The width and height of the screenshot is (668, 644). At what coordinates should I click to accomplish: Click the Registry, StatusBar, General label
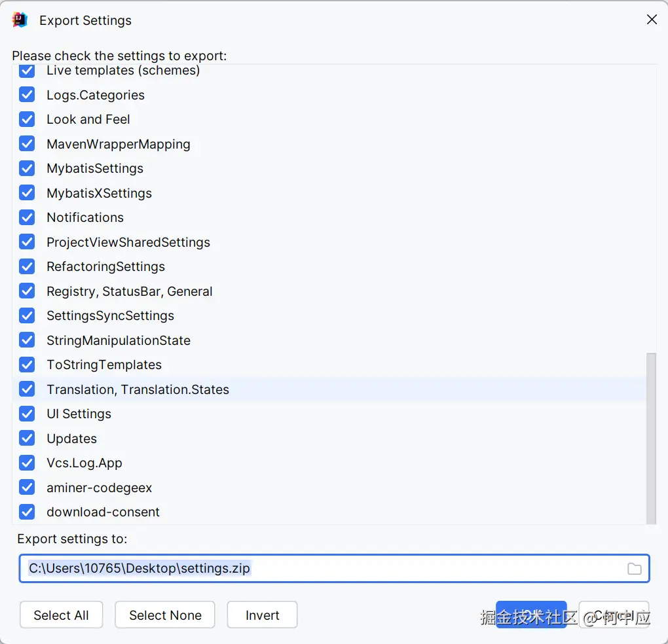point(130,291)
